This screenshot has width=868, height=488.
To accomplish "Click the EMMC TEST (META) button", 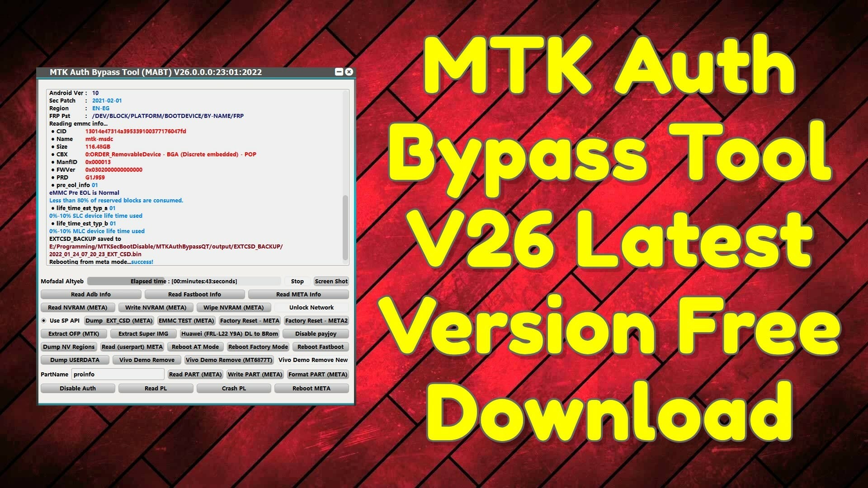I will point(185,320).
